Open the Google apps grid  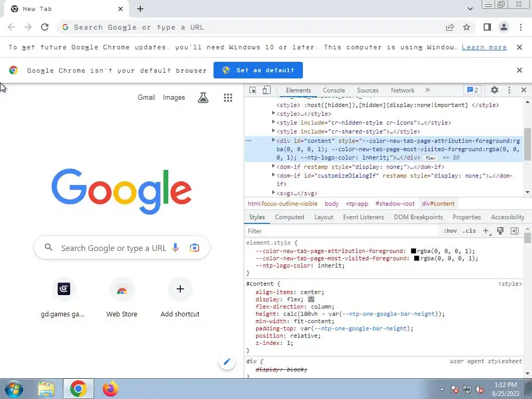click(228, 98)
